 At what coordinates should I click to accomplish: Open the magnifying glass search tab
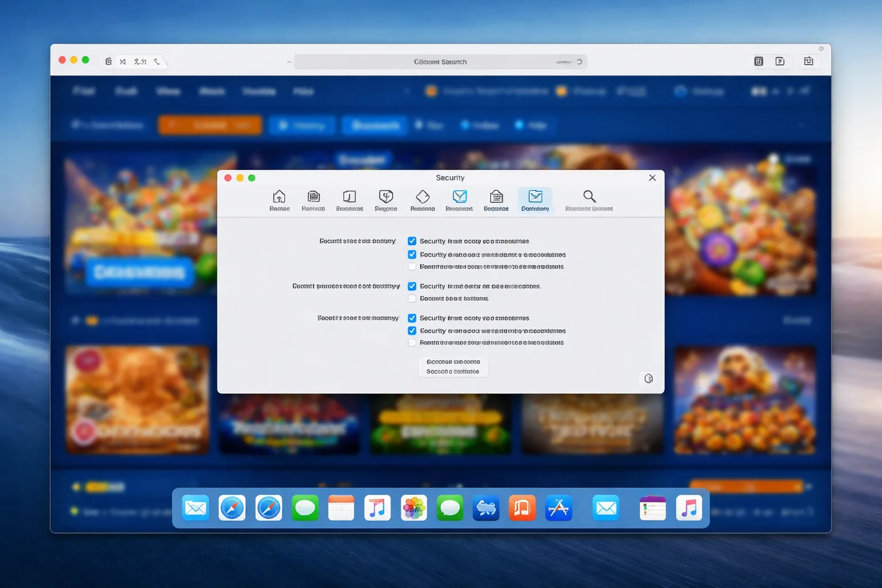589,200
